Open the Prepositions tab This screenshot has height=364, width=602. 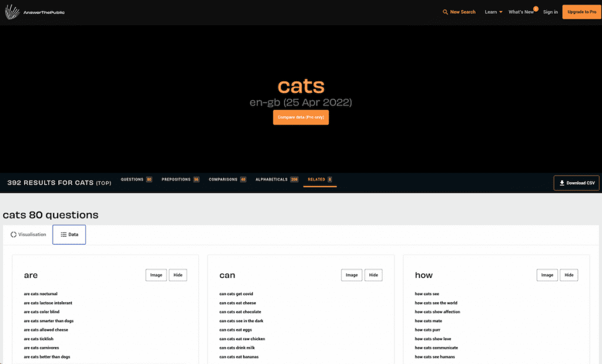[x=180, y=180]
